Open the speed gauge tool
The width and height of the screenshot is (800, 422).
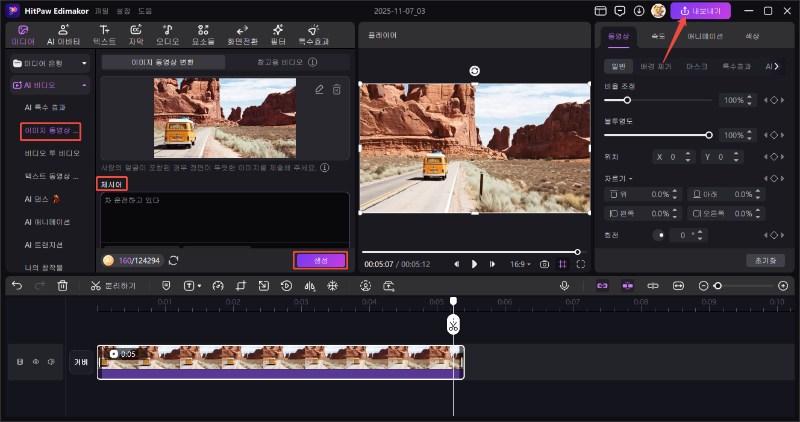click(x=218, y=286)
